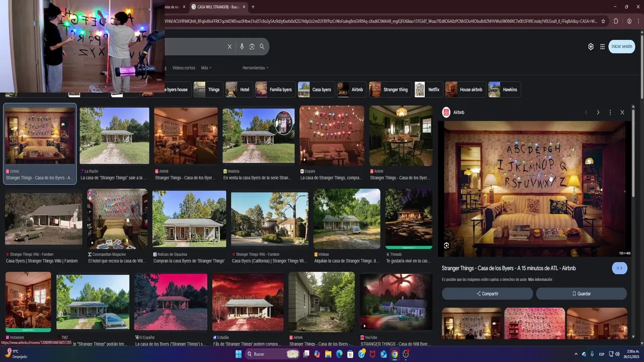Bookmark this page with the star icon
The image size is (644, 362).
[x=603, y=21]
